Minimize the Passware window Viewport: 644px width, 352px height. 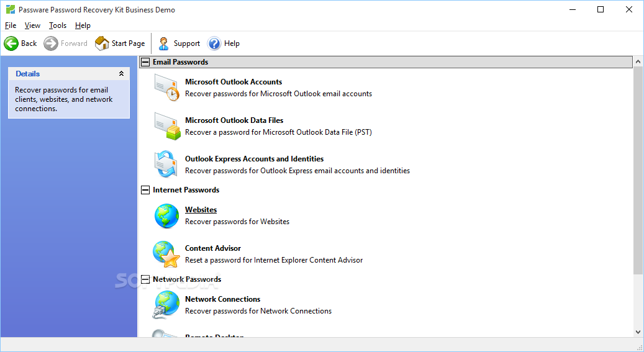tap(573, 9)
